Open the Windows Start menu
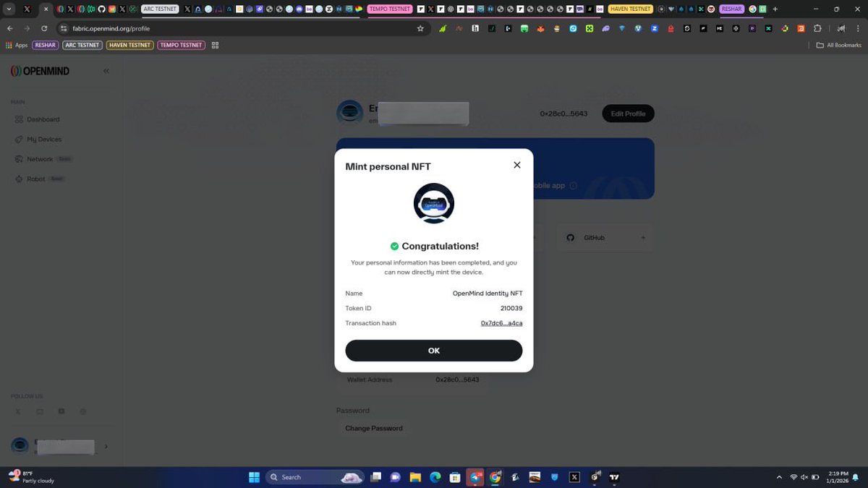868x488 pixels. pos(254,477)
